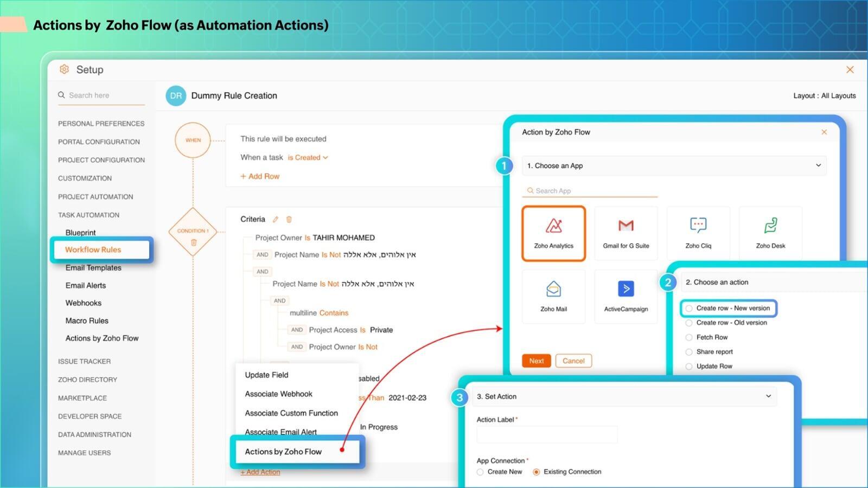Click the DR avatar icon
The width and height of the screenshot is (868, 488).
[x=176, y=96]
